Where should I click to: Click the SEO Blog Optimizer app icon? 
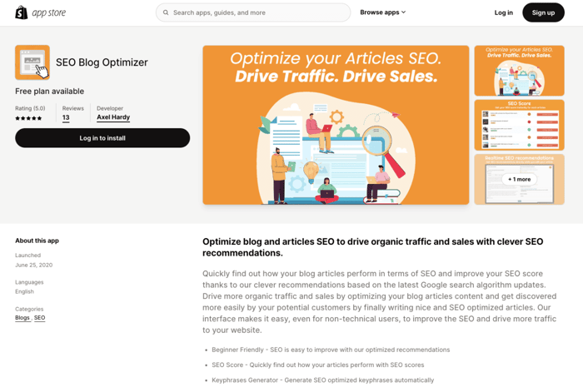[x=32, y=62]
